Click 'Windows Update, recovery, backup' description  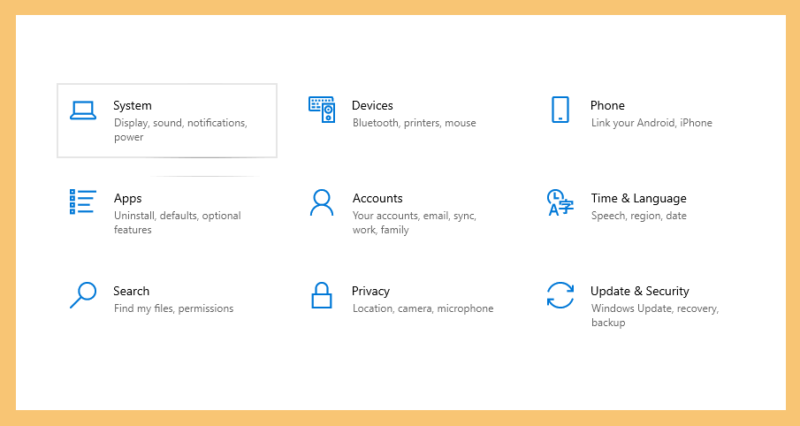[x=655, y=315]
